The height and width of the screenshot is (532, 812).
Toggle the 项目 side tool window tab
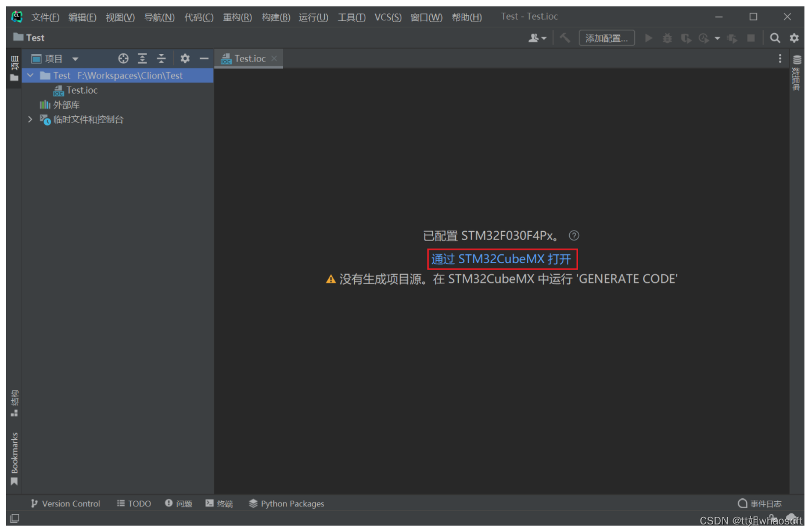(15, 68)
